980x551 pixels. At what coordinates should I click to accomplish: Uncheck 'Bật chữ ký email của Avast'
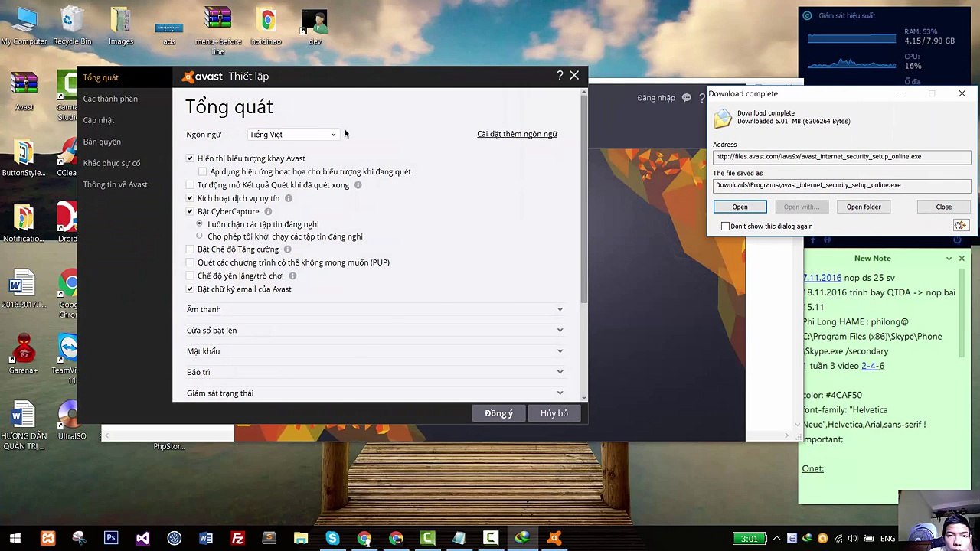190,289
